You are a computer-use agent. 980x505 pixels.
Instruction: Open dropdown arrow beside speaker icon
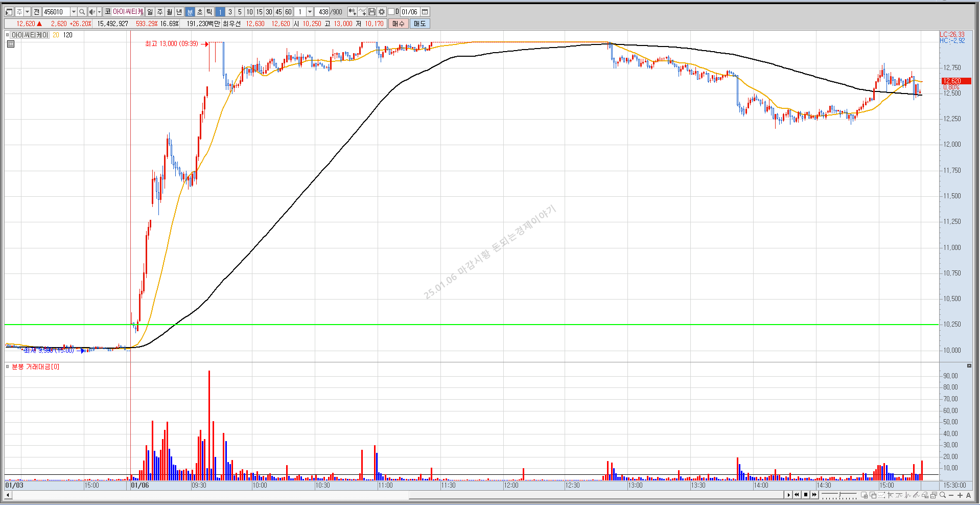[99, 12]
